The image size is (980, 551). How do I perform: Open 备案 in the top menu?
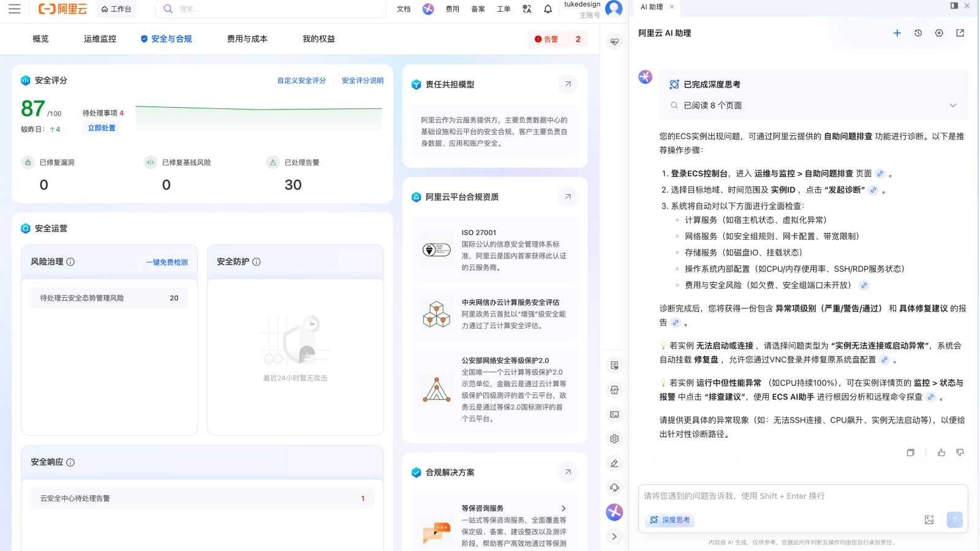click(478, 9)
